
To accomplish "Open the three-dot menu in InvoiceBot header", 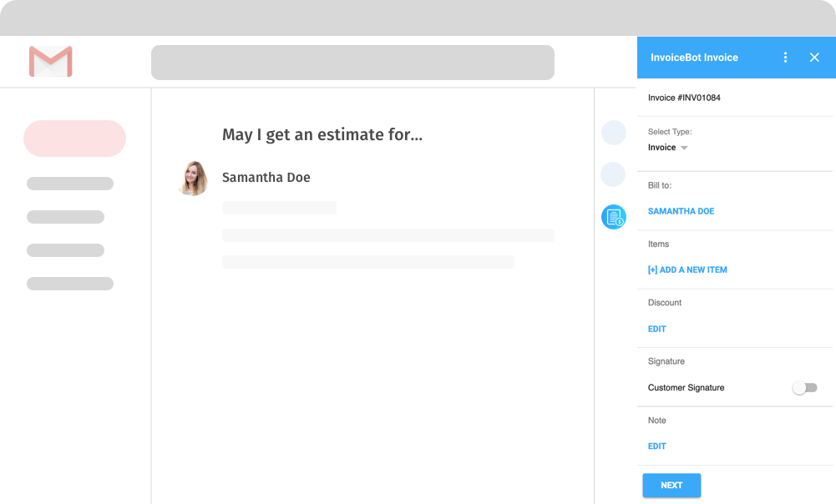I will (785, 58).
